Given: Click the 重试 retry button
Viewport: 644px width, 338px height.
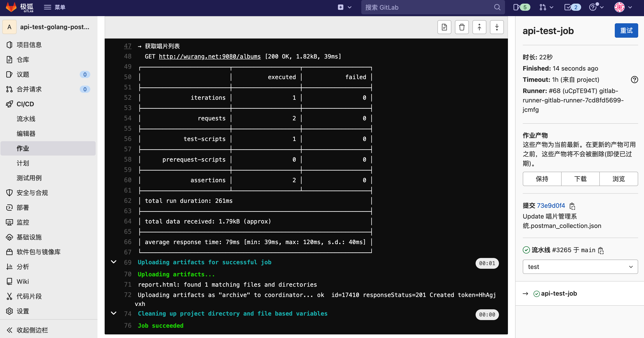Looking at the screenshot, I should 626,30.
